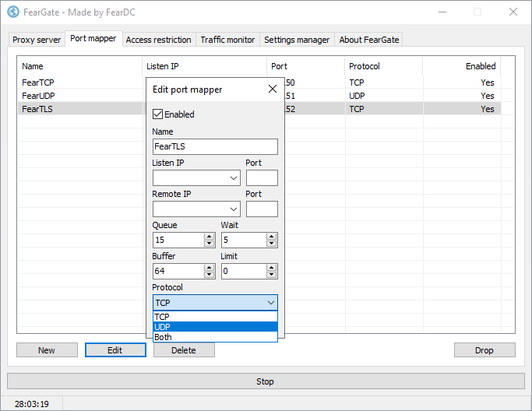Click the Drop button
Screen dimensions: 532x411
pos(484,350)
